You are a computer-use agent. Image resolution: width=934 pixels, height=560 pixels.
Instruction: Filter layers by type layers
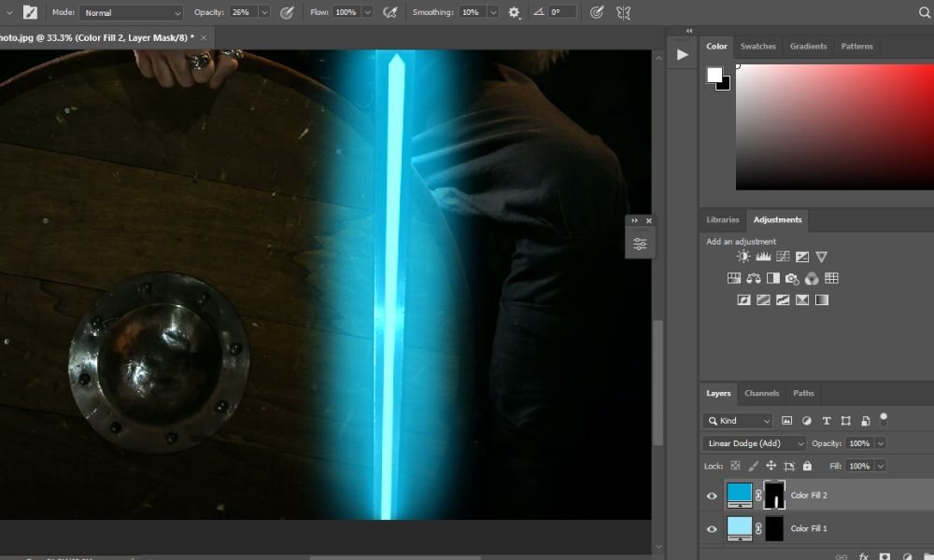coord(827,421)
